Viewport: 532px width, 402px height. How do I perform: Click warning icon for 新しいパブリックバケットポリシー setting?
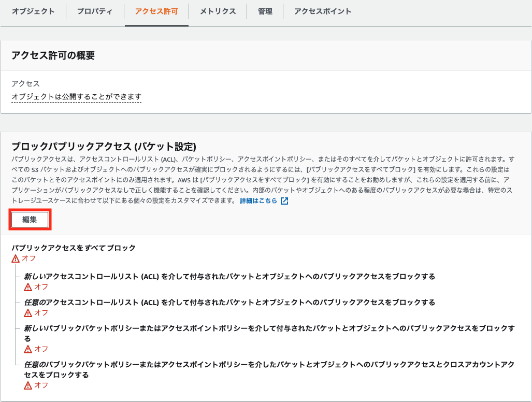[x=27, y=349]
